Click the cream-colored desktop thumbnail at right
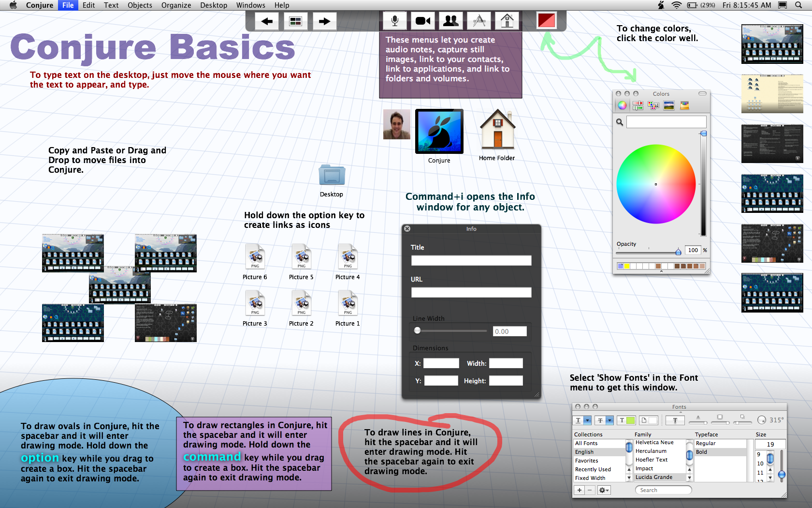 click(772, 94)
